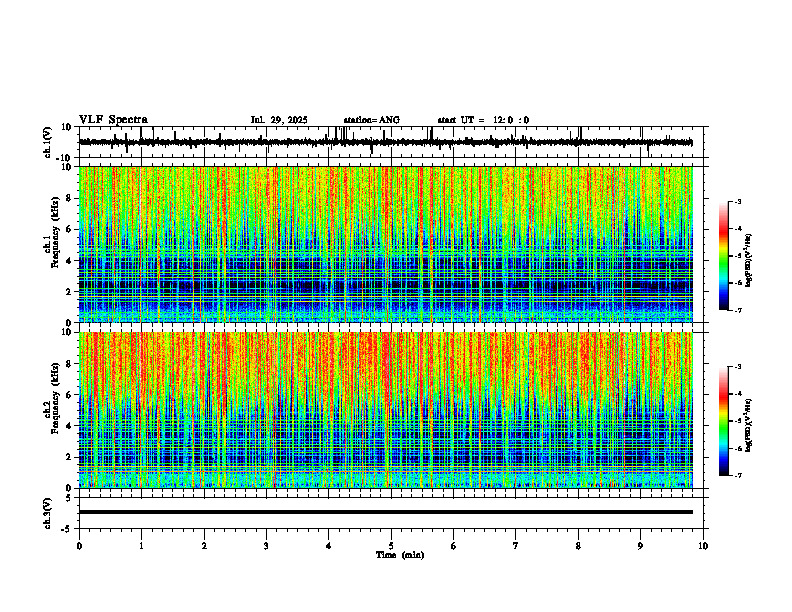Click time axis tick label '0'
This screenshot has width=792, height=612.
point(79,546)
